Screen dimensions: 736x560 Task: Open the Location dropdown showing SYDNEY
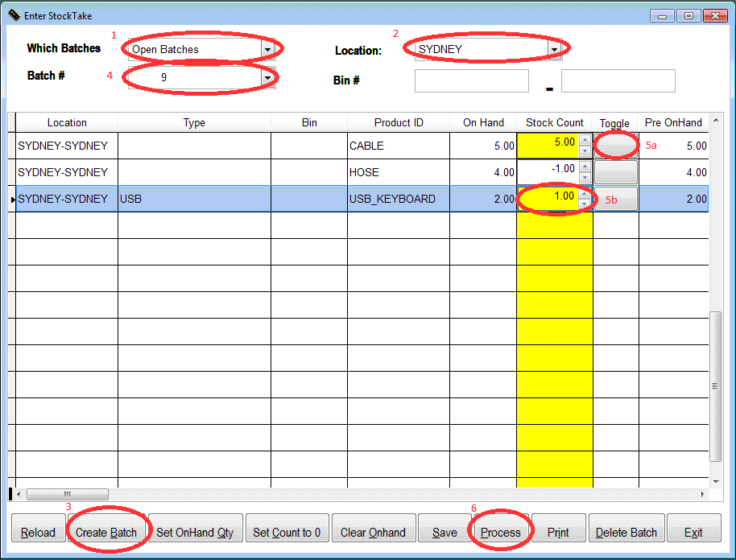tap(553, 49)
